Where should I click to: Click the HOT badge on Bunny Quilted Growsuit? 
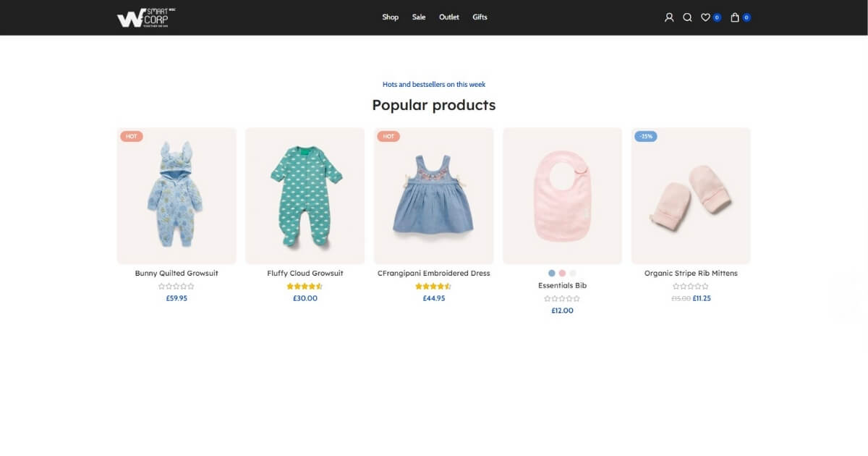click(x=131, y=135)
